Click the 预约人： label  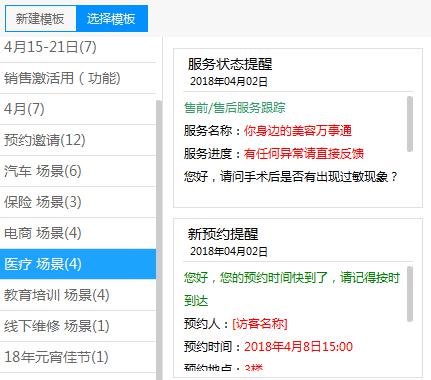click(207, 324)
